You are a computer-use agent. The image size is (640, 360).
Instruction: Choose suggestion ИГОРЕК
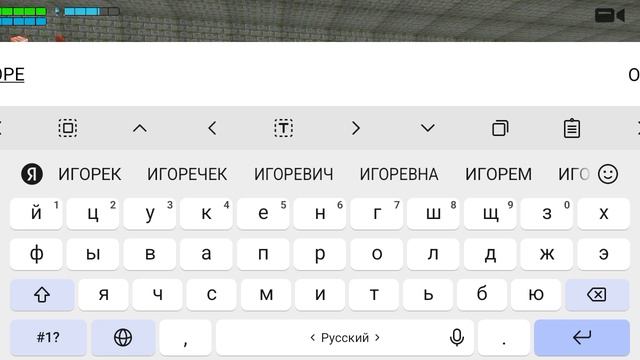click(89, 174)
